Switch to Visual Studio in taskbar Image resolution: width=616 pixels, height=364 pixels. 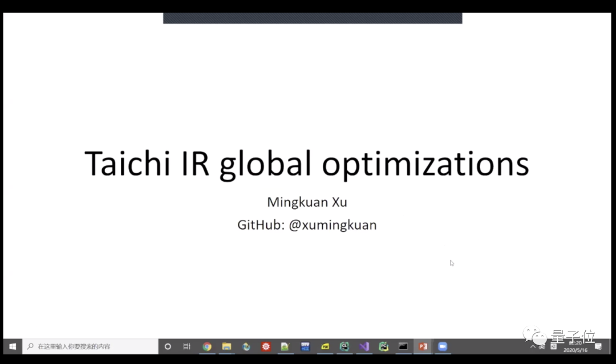pyautogui.click(x=364, y=346)
